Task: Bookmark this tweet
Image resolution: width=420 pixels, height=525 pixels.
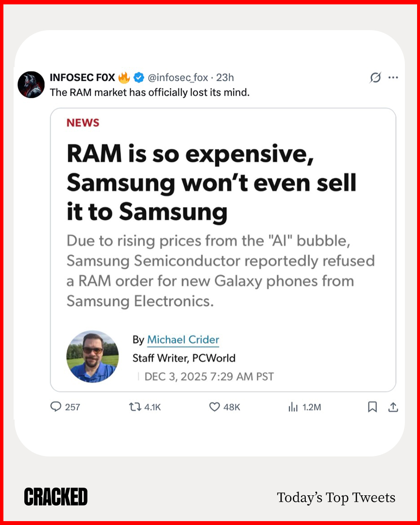Action: click(x=372, y=406)
